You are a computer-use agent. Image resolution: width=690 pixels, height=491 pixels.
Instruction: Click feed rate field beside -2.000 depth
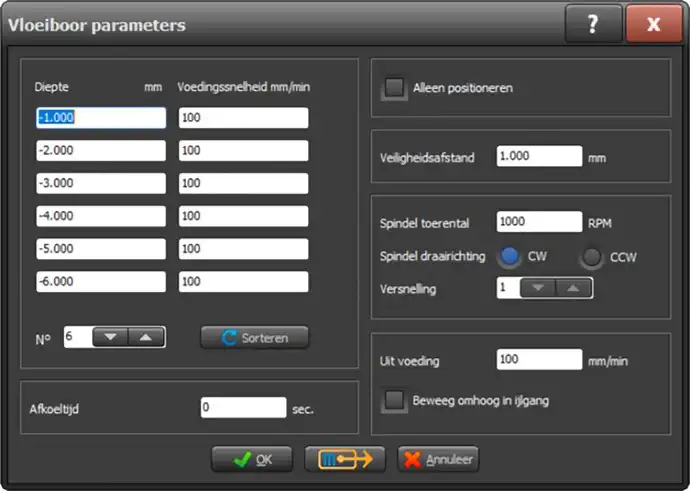tap(243, 150)
